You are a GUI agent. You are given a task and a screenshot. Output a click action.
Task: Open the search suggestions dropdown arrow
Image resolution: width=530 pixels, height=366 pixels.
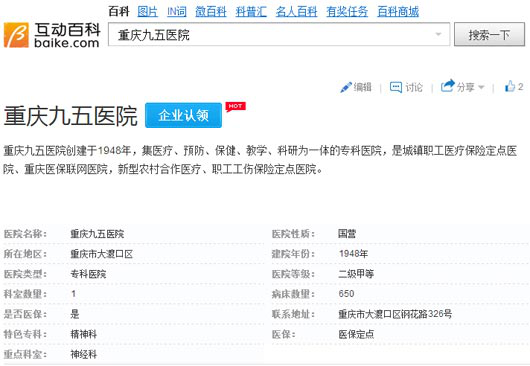[438, 34]
